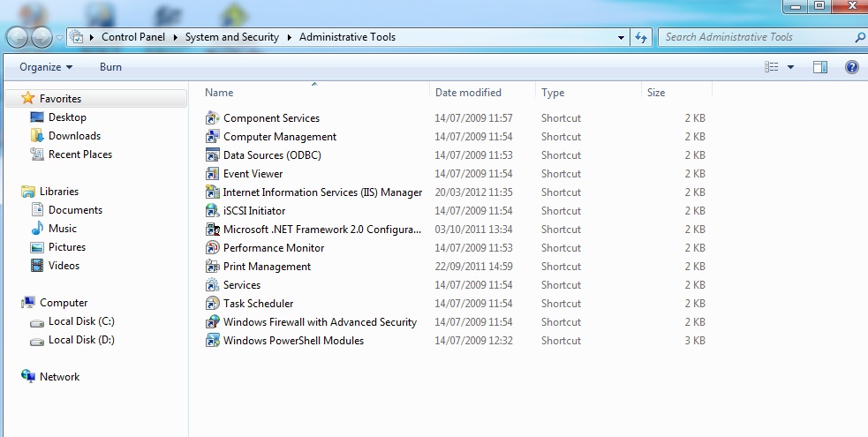Image resolution: width=868 pixels, height=437 pixels.
Task: Select the Task Scheduler clock icon
Action: (x=213, y=303)
